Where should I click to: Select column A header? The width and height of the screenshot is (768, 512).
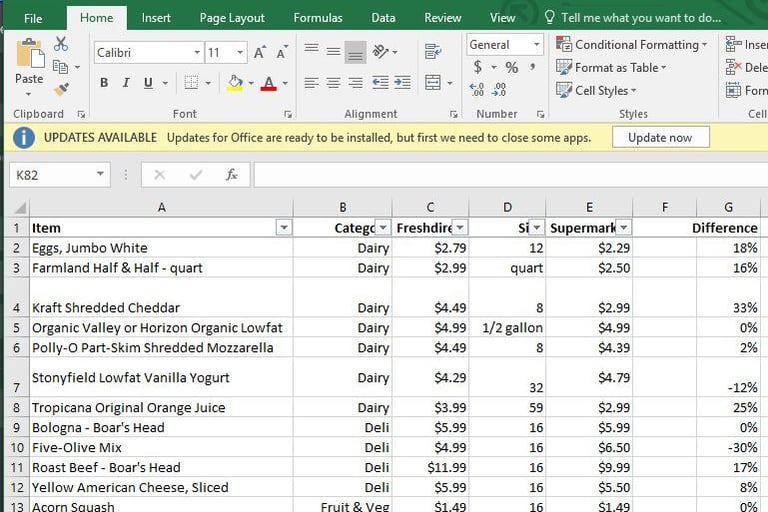[161, 208]
